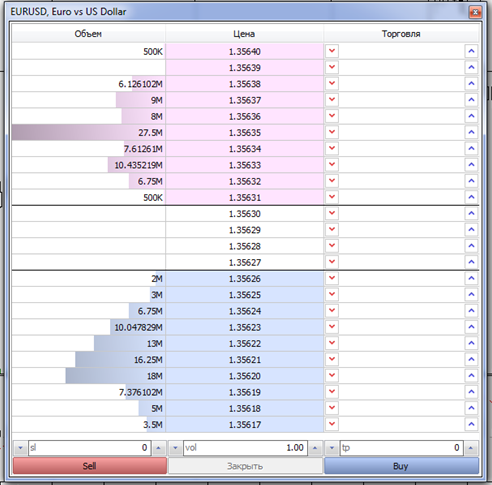
Task: Click red sell arrow at price 1.35620
Action: click(x=332, y=376)
